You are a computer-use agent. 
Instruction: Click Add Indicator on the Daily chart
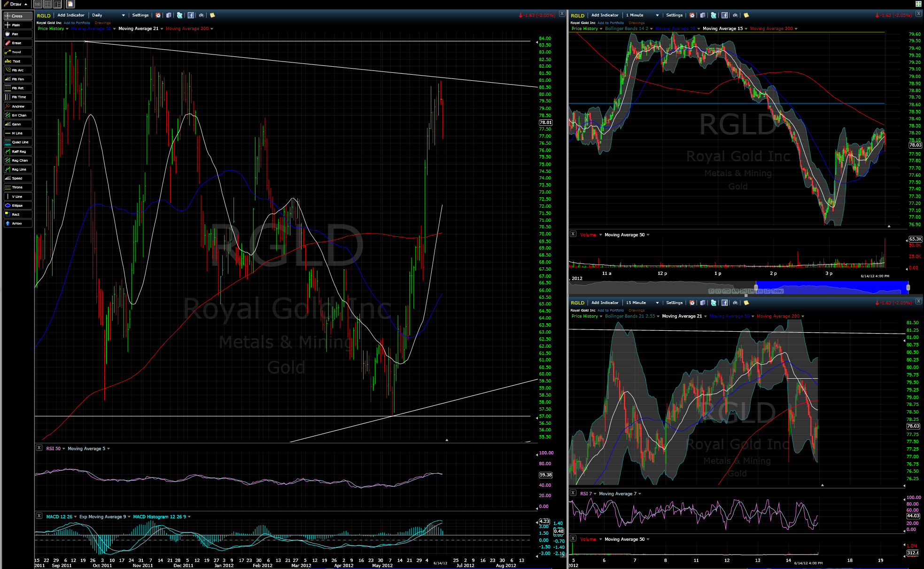[71, 15]
